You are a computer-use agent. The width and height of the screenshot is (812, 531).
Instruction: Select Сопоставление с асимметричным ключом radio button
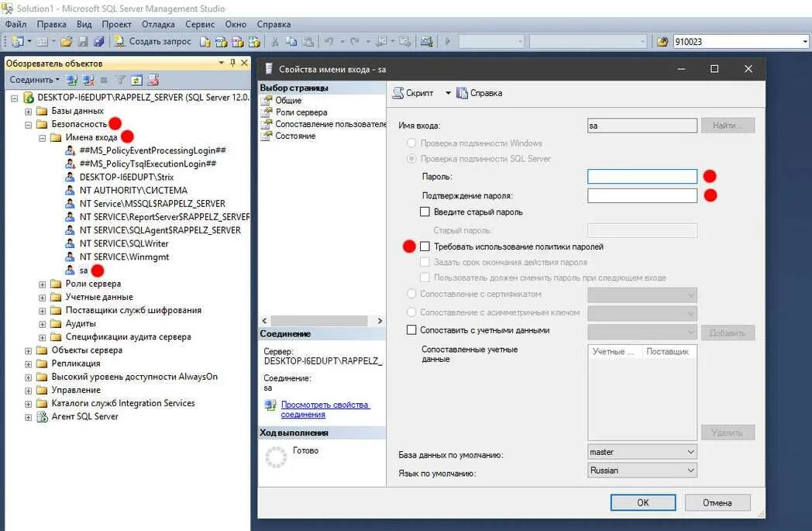[411, 312]
